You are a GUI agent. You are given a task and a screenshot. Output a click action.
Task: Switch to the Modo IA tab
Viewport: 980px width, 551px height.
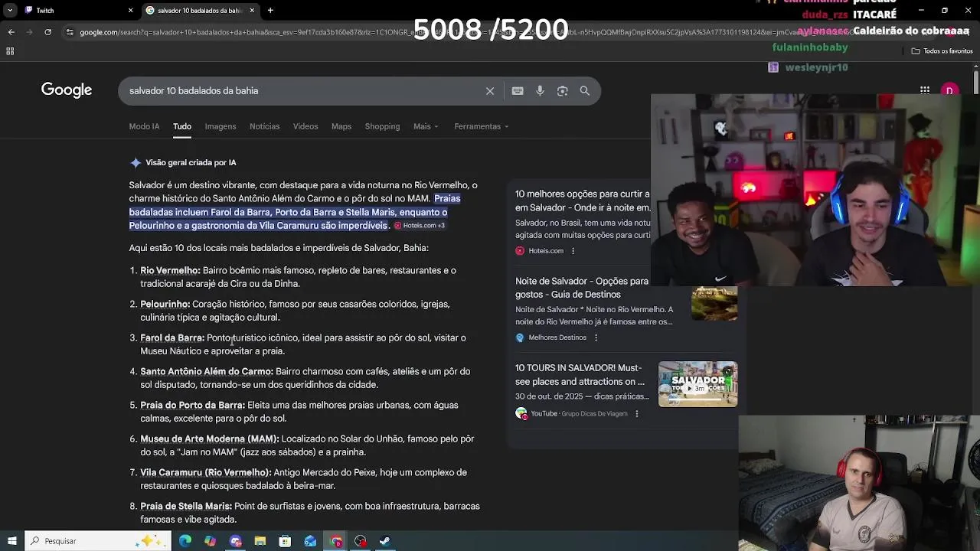tap(144, 126)
